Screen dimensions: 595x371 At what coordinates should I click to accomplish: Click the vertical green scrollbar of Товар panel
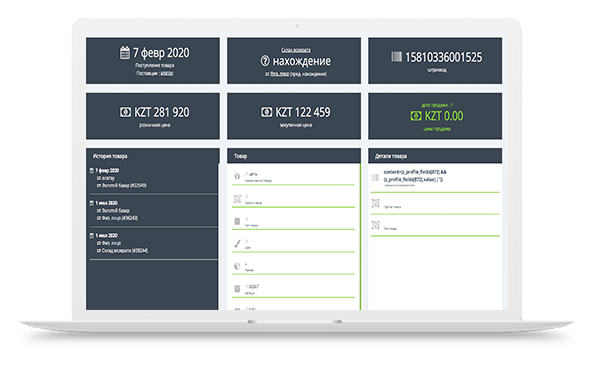pyautogui.click(x=360, y=237)
